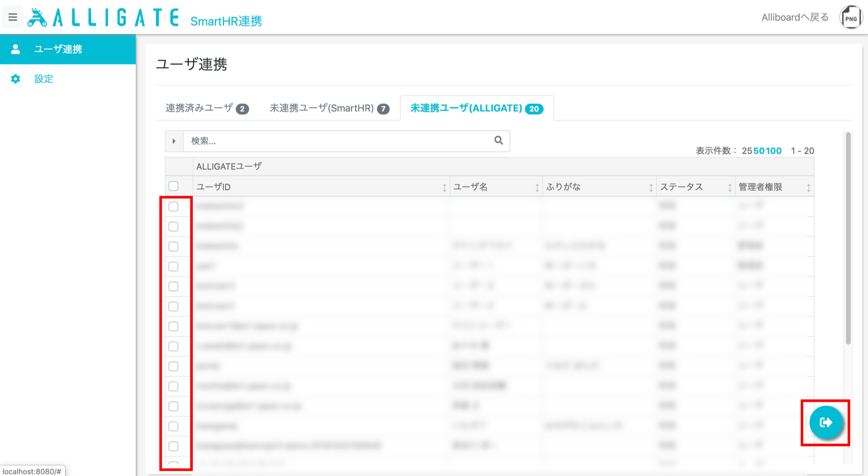Check the third user row checkbox
868x476 pixels.
click(x=173, y=246)
